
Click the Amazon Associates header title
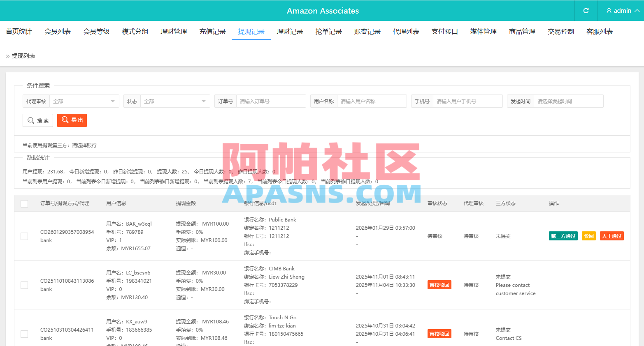tap(323, 11)
